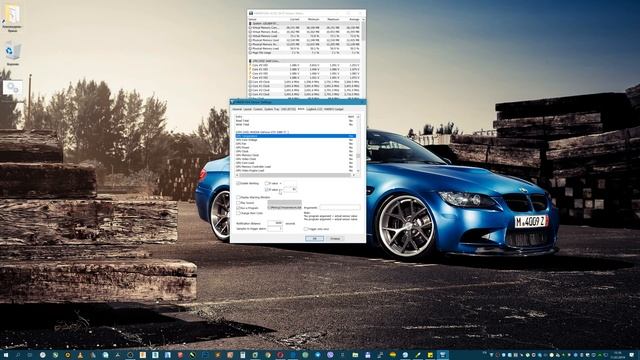Image resolution: width=640 pixels, height=360 pixels.
Task: Toggle the Run a Program checkbox
Action: pos(238,208)
